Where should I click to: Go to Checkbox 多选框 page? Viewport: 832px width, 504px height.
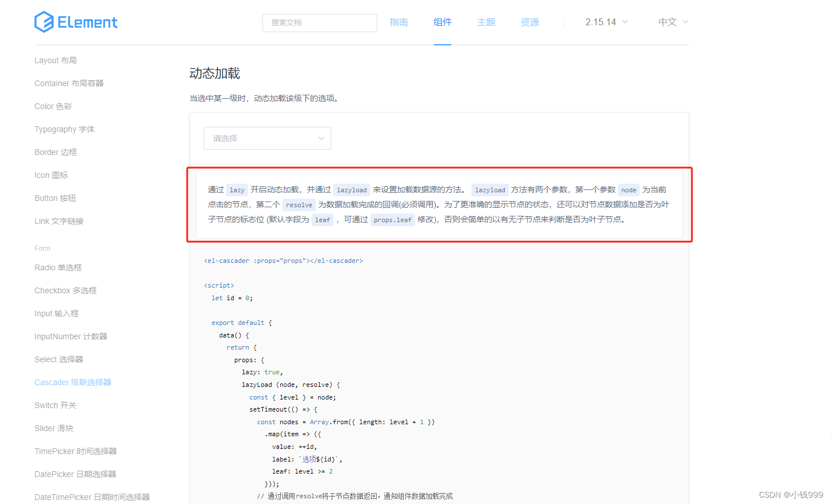(65, 290)
